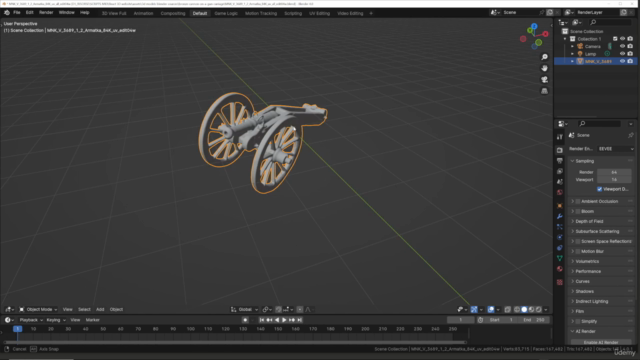Open the Object Data green triangle tab
This screenshot has width=640, height=360.
[560, 258]
